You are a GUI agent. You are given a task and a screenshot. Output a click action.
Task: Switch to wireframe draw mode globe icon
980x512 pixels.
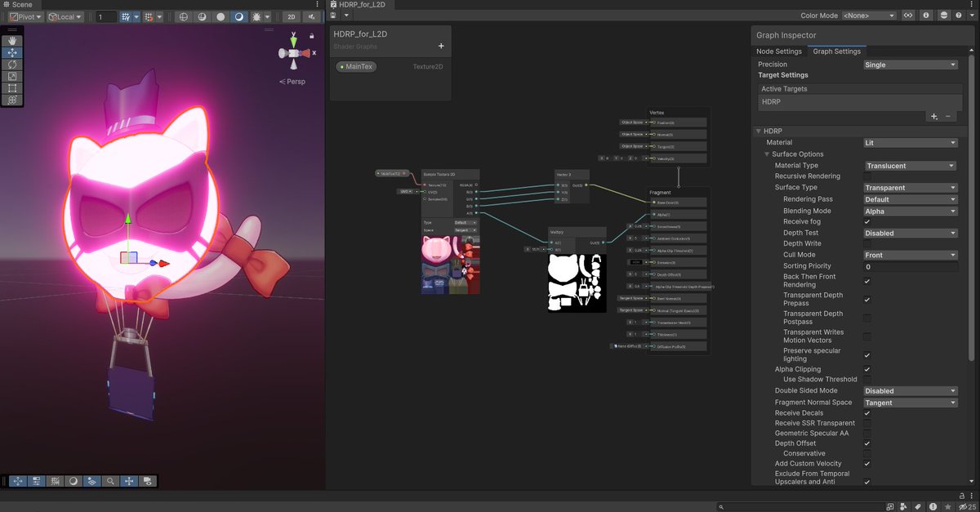(x=182, y=16)
